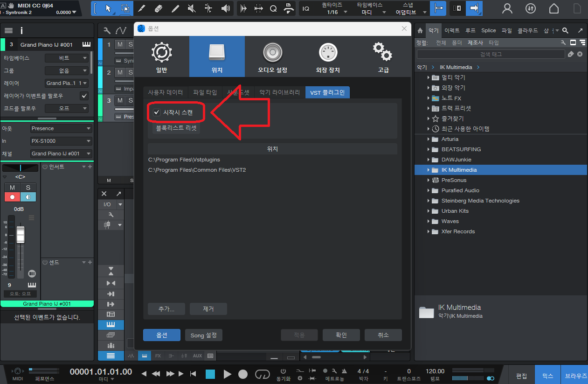Open the In dropdown showing PX-S1000
588x384 pixels.
pos(61,141)
